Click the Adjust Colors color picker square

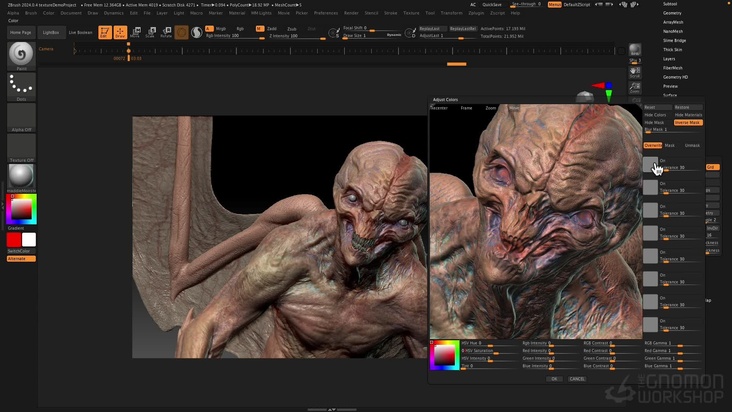444,356
